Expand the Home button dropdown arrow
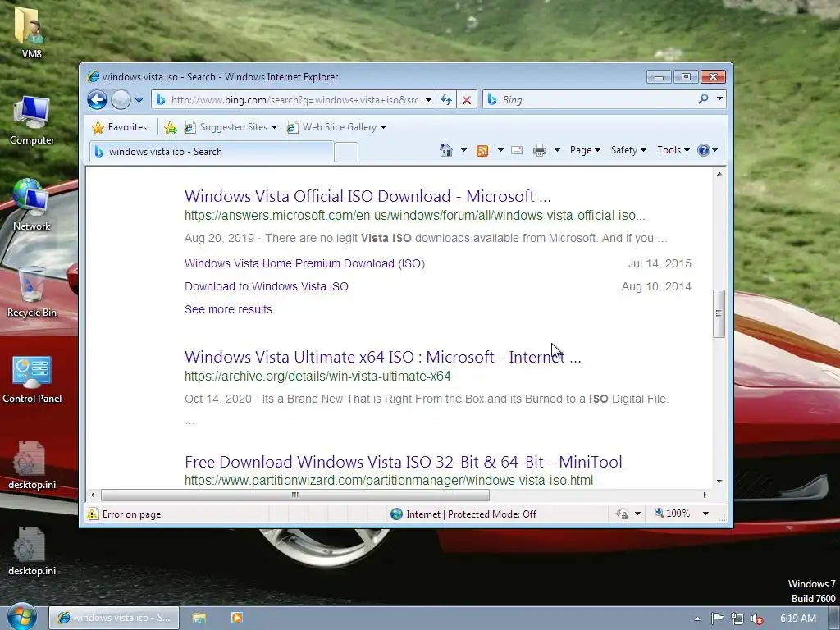Viewport: 840px width, 630px height. tap(463, 150)
